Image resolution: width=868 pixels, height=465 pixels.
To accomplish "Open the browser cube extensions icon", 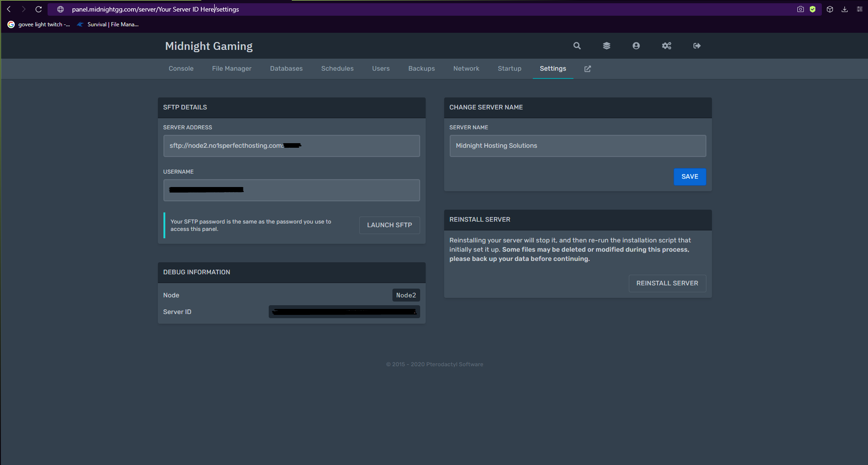I will coord(830,9).
